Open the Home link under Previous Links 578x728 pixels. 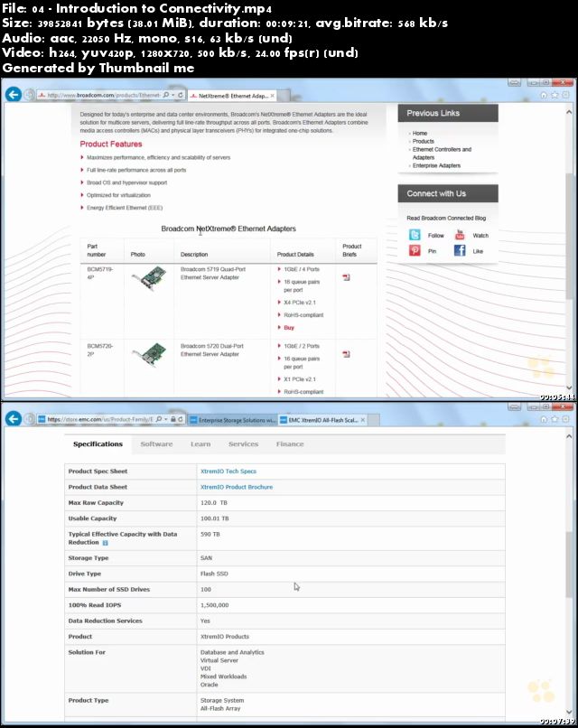pos(420,133)
